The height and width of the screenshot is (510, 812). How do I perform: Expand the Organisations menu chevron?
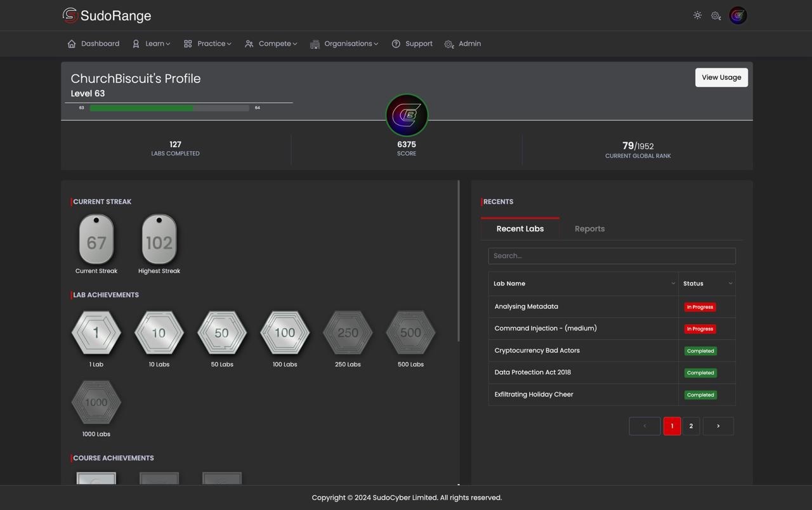376,44
